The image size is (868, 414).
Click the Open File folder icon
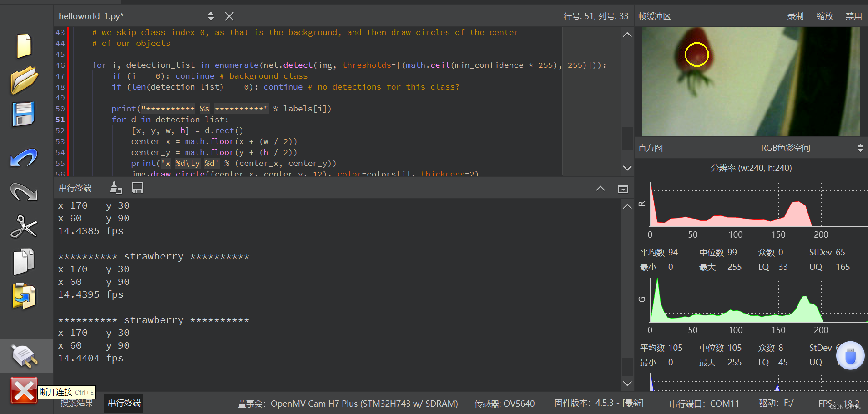coord(24,80)
